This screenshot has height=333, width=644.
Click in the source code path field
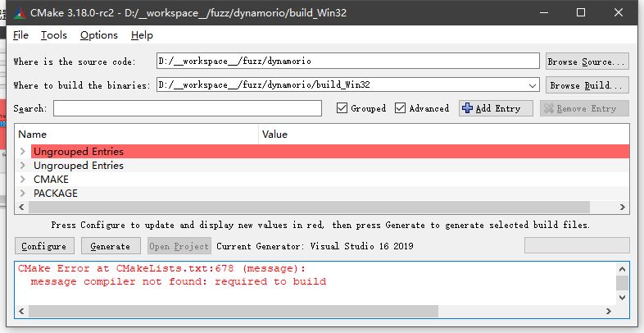[348, 61]
